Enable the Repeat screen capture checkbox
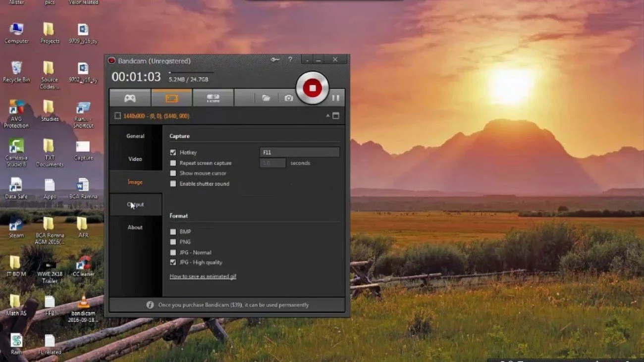 click(173, 163)
